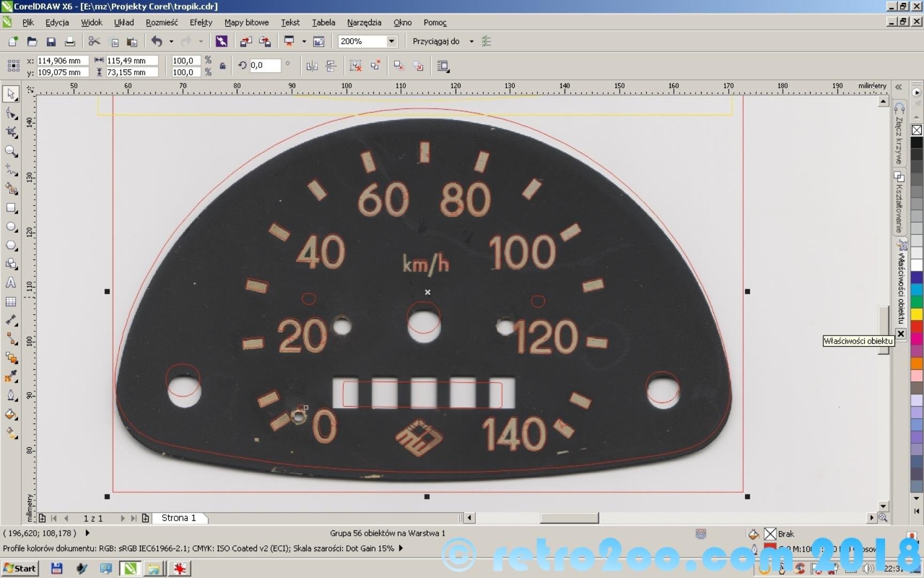Open the Kształtowanie docker tab
The image size is (924, 578).
tap(899, 203)
